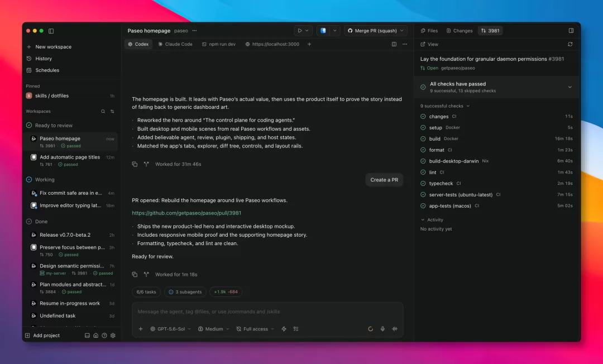Click Add project in the sidebar footer

click(x=42, y=336)
